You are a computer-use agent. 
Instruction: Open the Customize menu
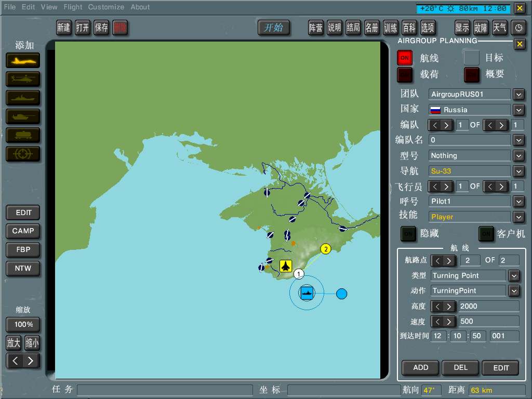(x=106, y=7)
